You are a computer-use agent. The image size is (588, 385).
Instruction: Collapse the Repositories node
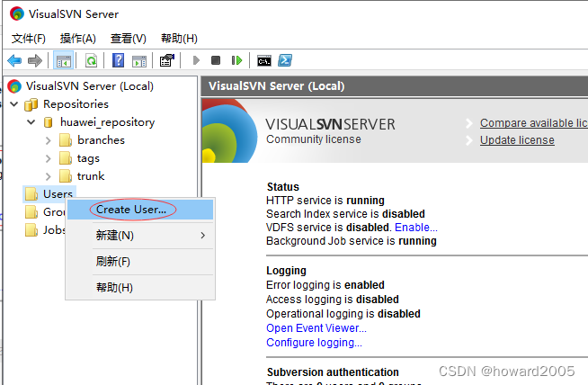tap(14, 104)
